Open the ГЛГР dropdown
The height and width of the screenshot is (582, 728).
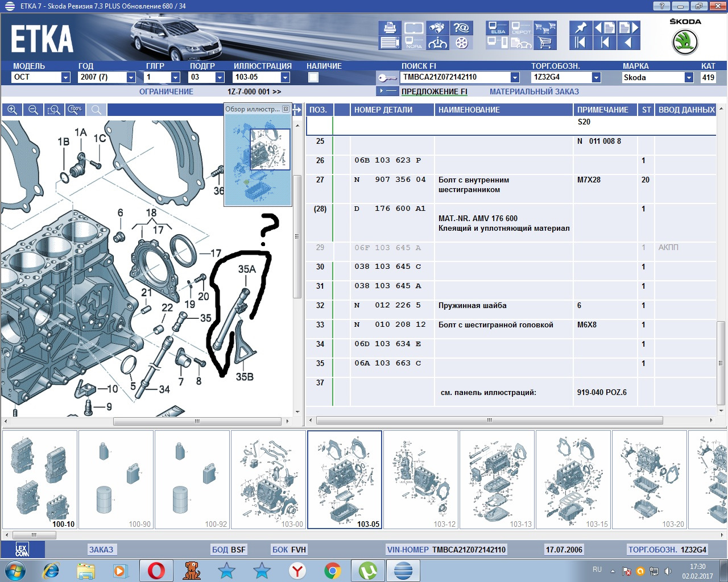click(176, 77)
